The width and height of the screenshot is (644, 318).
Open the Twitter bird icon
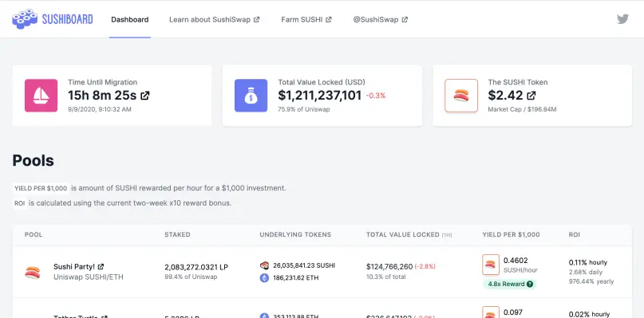[x=622, y=19]
